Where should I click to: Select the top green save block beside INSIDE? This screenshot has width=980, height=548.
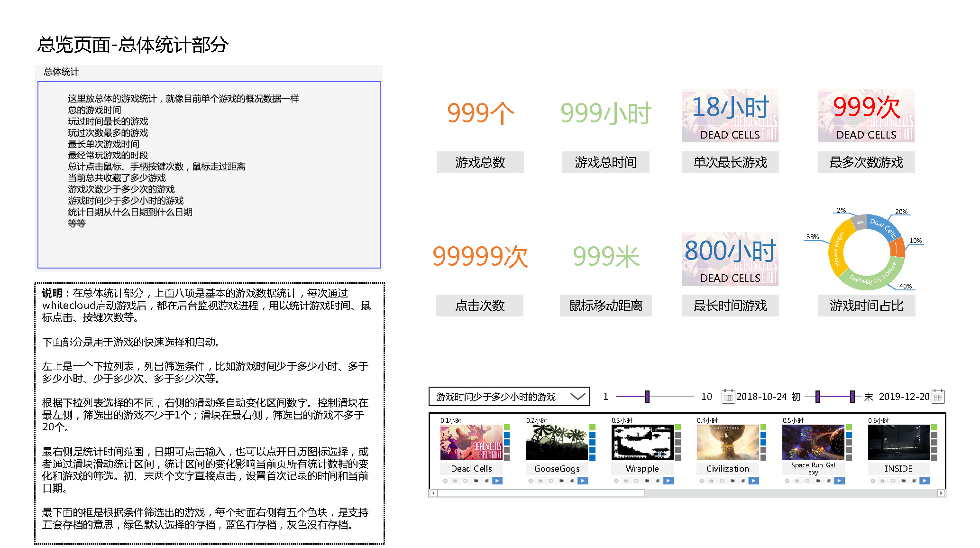934,427
